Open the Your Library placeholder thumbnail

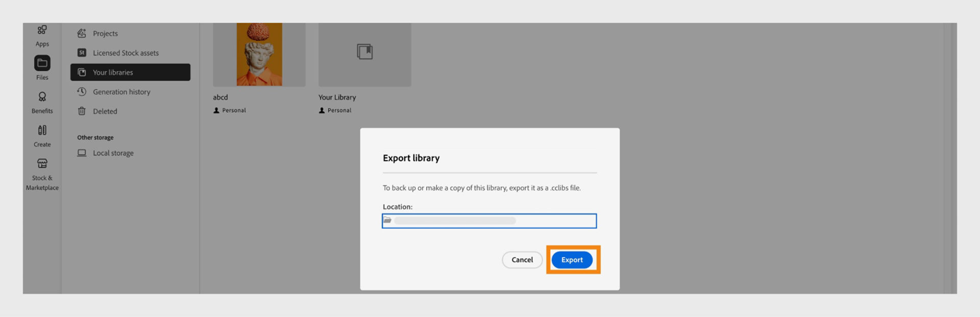pos(365,55)
